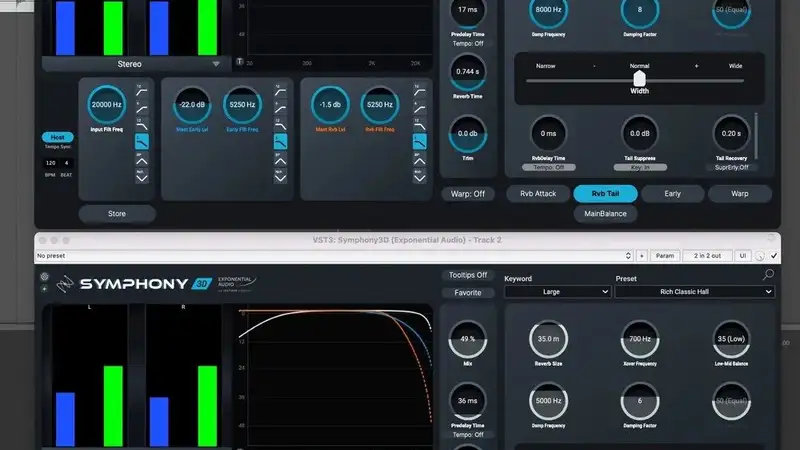Toggle Tempo: Off under 17 ms Predelay
This screenshot has width=800, height=450.
[x=468, y=44]
